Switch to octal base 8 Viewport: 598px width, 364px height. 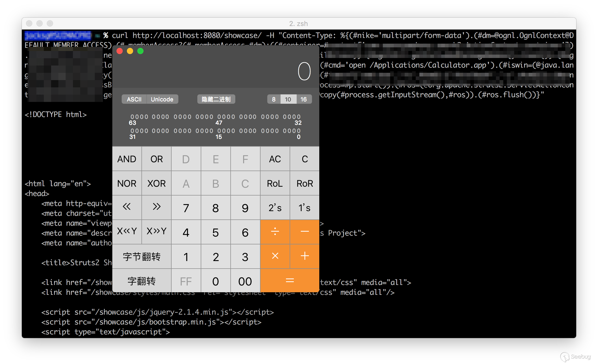[274, 99]
